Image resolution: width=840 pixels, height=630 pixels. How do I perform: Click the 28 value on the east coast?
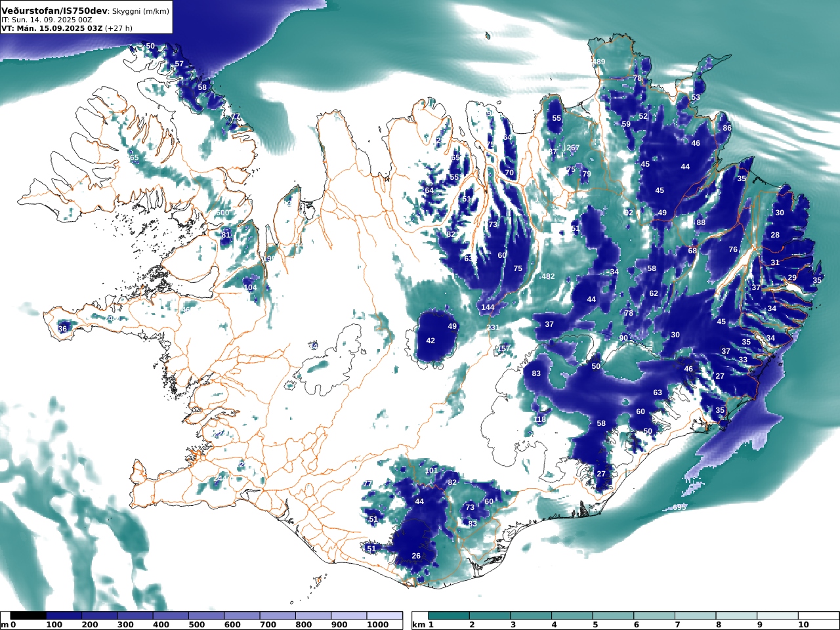[x=775, y=235]
